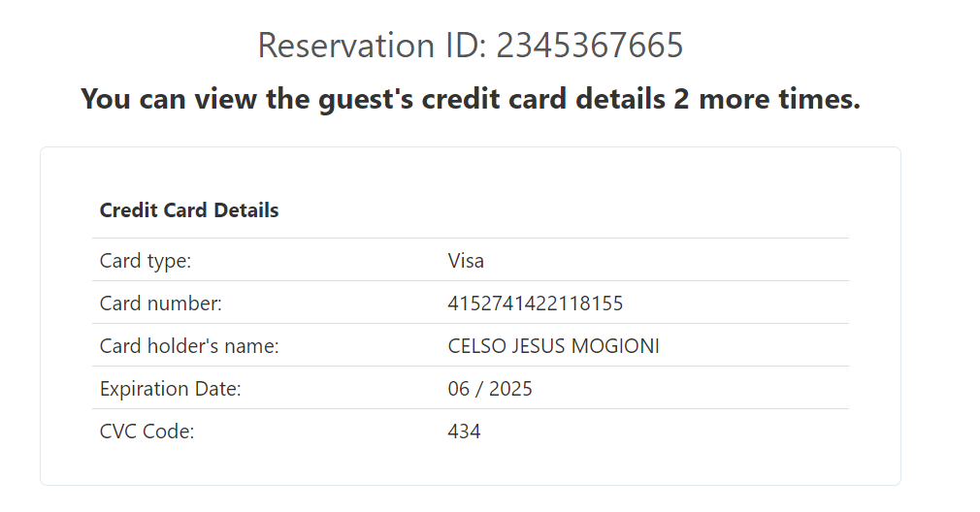Click the "Credit Card Details" section title
This screenshot has width=980, height=512.
pyautogui.click(x=189, y=210)
